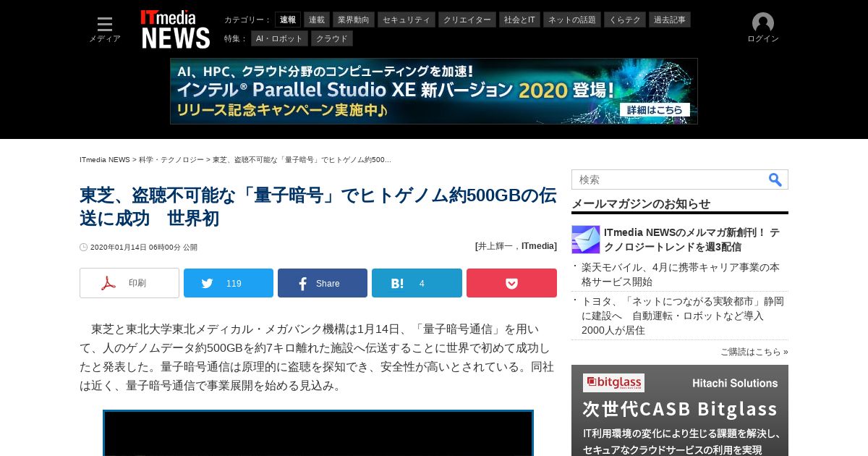The width and height of the screenshot is (868, 456).
Task: Click 詳細はこちら on the Intel banner
Action: pyautogui.click(x=655, y=110)
